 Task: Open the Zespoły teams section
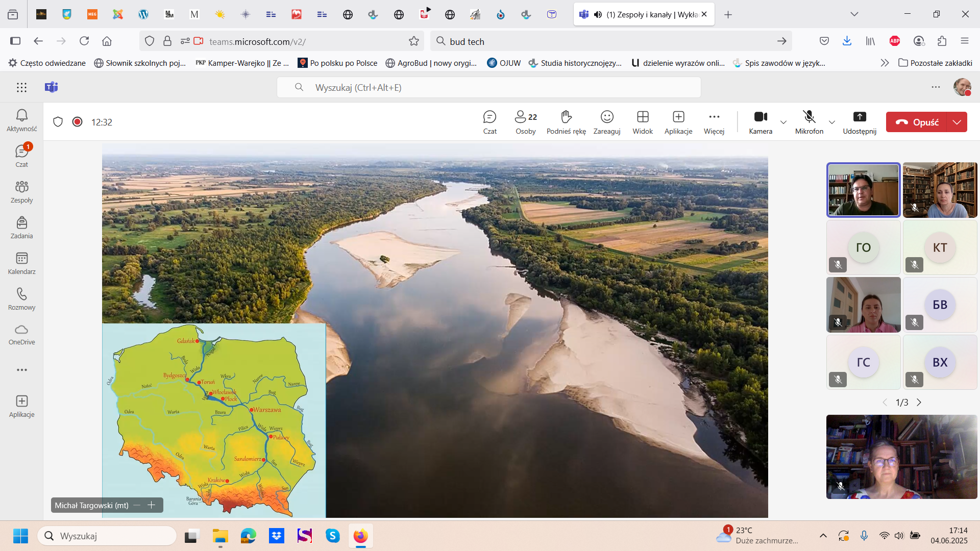(21, 192)
